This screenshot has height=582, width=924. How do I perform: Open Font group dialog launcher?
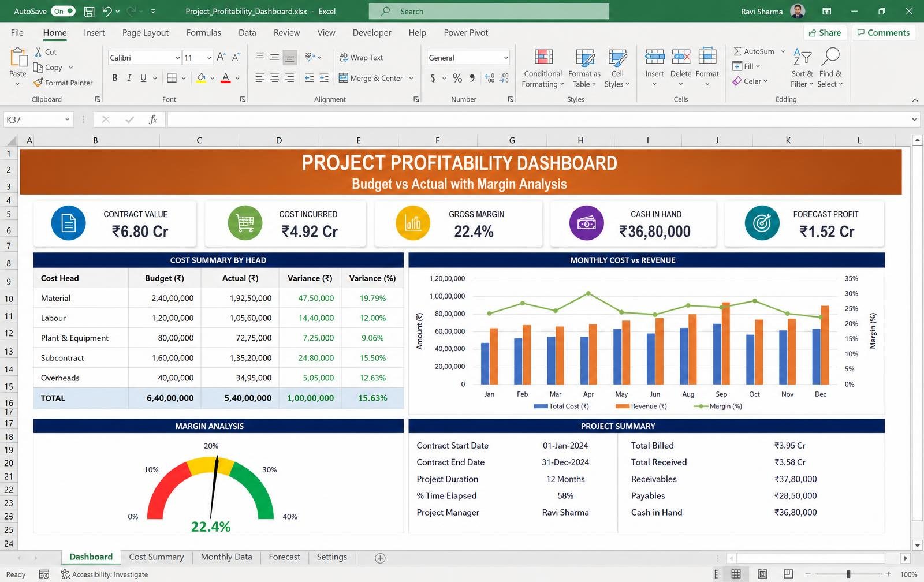243,99
